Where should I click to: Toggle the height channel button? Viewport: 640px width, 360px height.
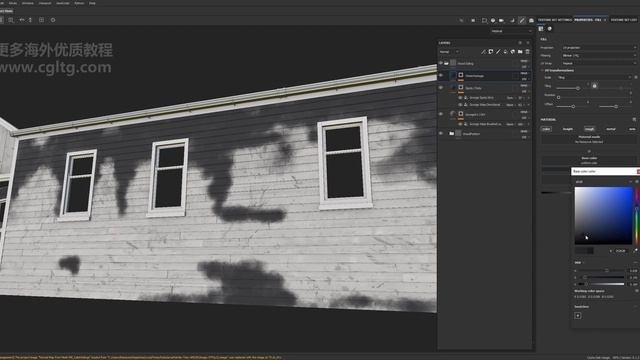(x=568, y=129)
